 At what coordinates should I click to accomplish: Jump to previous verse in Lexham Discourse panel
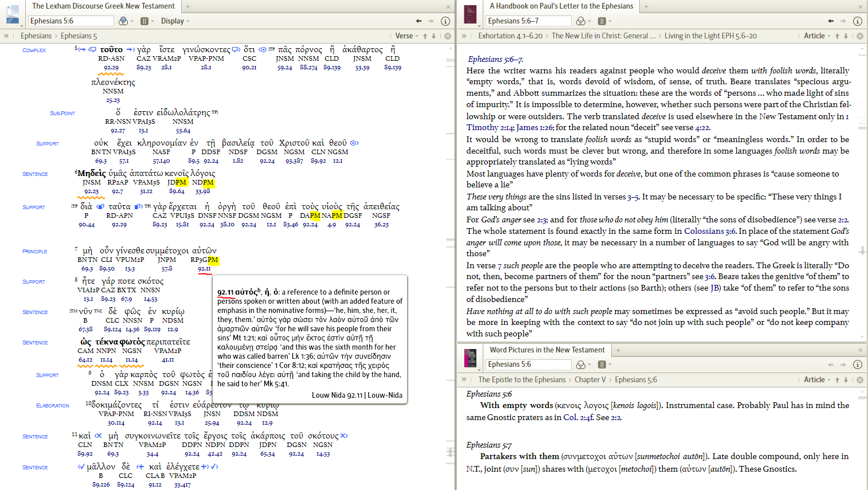point(425,36)
